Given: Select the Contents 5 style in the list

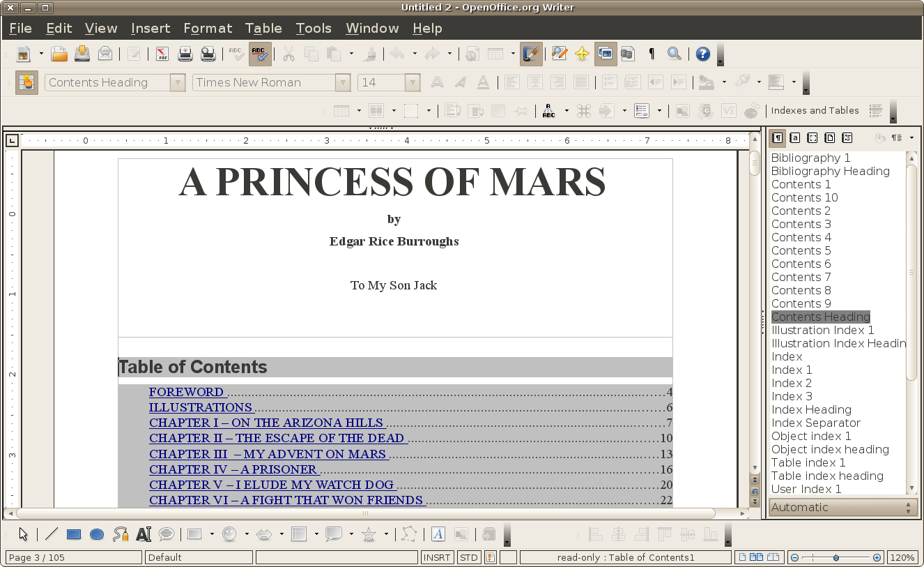Looking at the screenshot, I should pyautogui.click(x=801, y=250).
